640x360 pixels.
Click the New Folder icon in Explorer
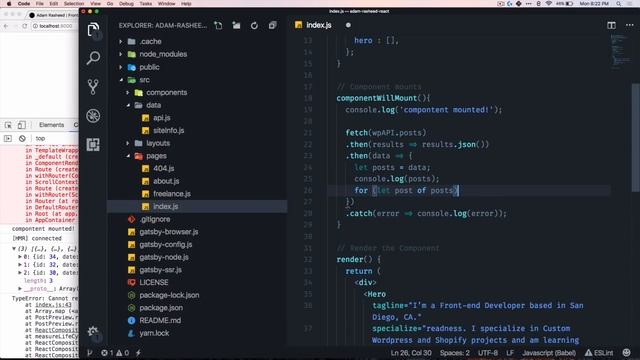tap(236, 25)
